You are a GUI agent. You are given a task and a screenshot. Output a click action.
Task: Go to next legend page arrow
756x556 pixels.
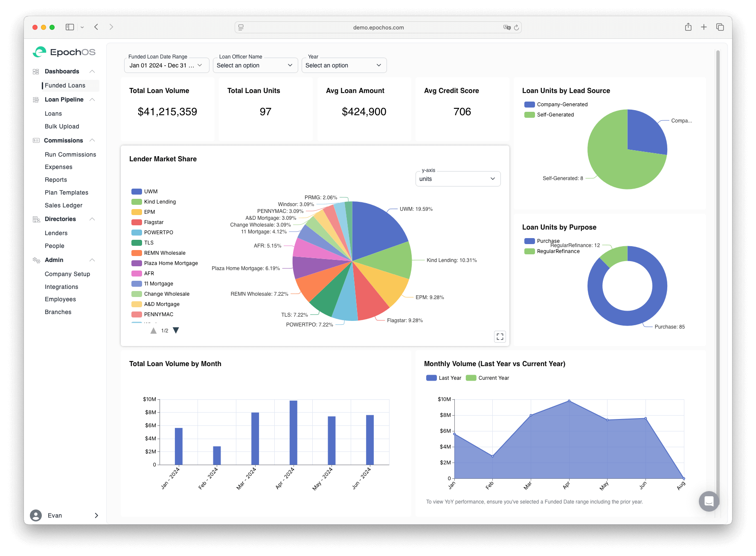(x=176, y=330)
